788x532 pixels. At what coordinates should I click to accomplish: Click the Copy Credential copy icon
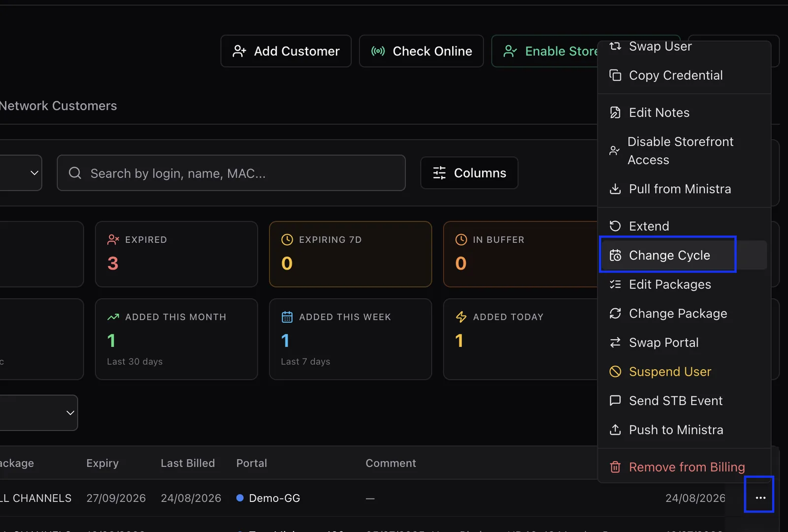pos(615,75)
